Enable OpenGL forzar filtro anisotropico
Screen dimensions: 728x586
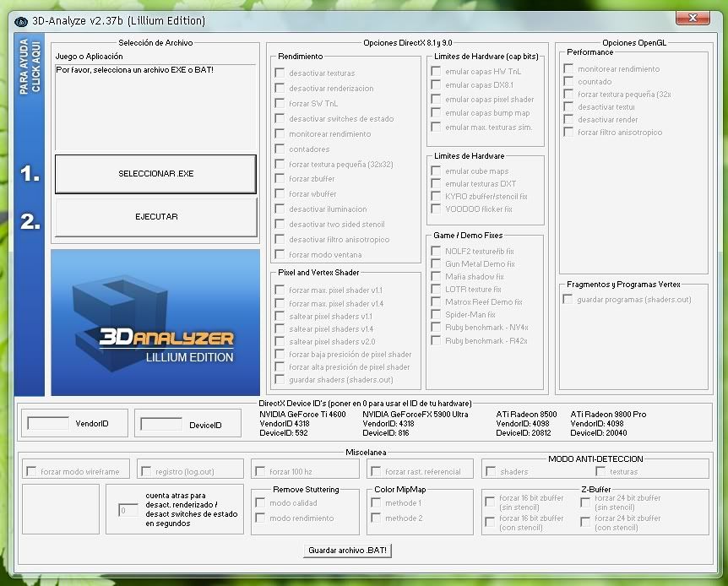tap(568, 132)
